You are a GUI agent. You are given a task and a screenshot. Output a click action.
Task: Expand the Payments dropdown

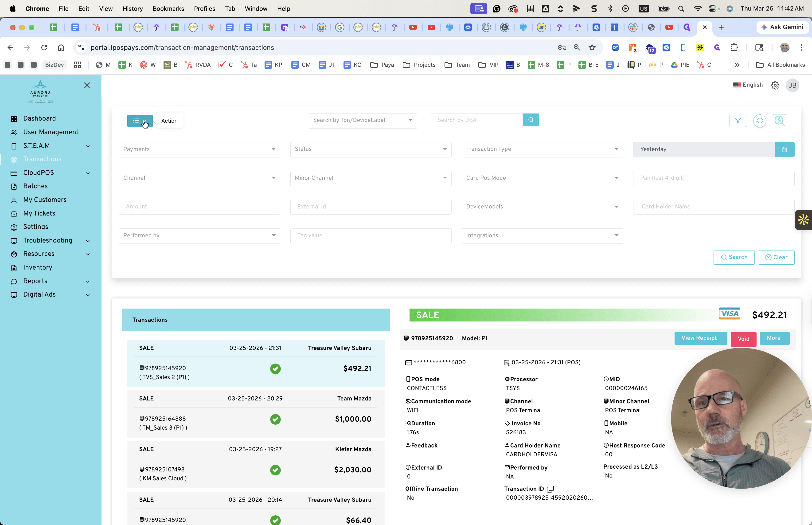[x=199, y=149]
